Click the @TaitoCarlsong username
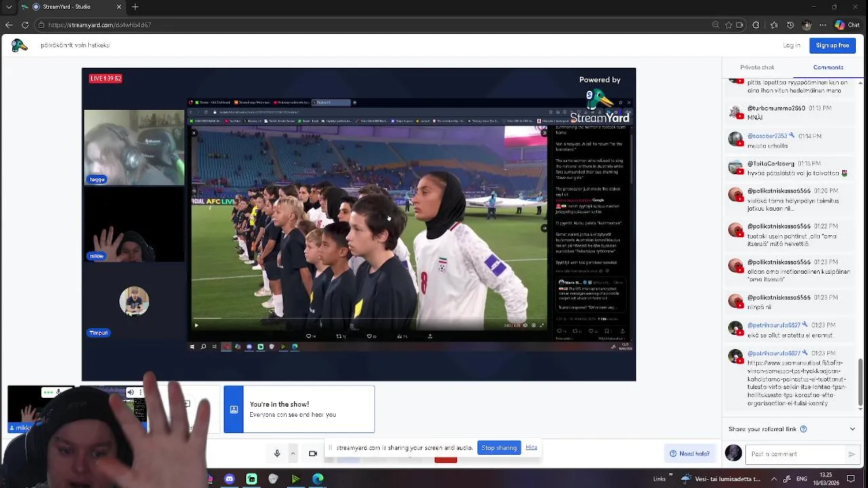The image size is (868, 488). (770, 164)
